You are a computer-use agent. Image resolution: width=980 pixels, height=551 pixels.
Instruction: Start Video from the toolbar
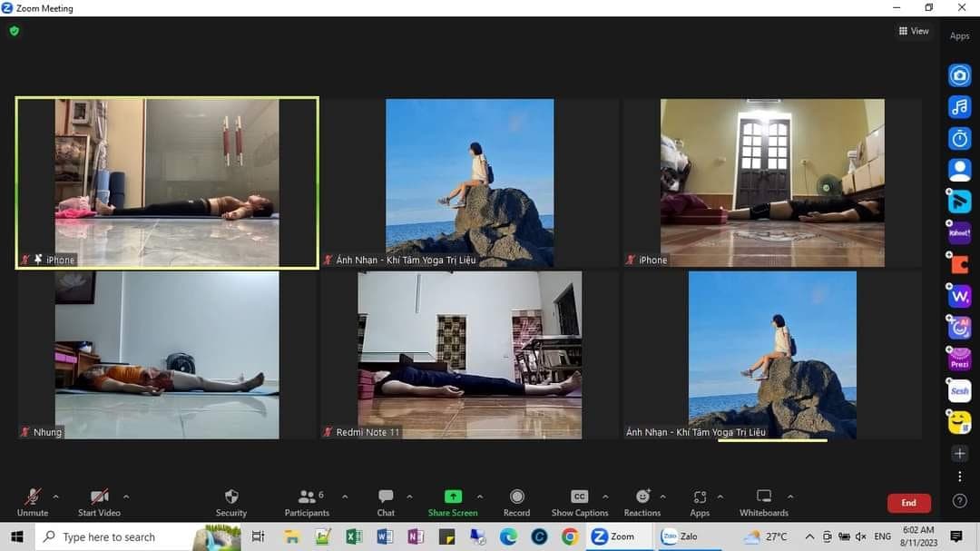99,503
